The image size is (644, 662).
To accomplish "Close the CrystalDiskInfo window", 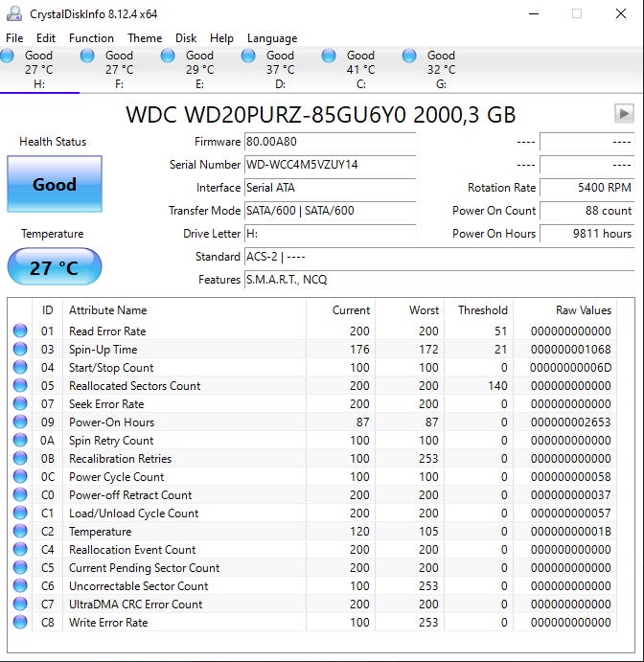I will pyautogui.click(x=621, y=13).
